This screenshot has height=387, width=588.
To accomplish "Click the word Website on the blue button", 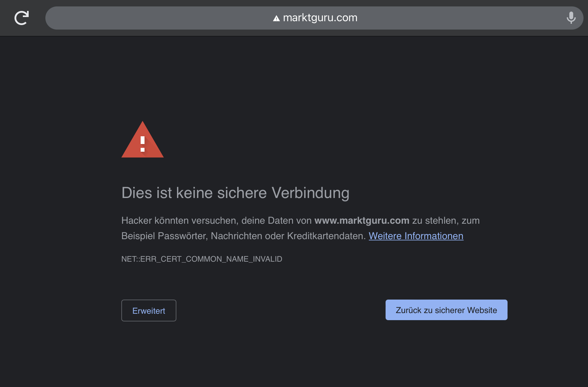I will tap(482, 310).
